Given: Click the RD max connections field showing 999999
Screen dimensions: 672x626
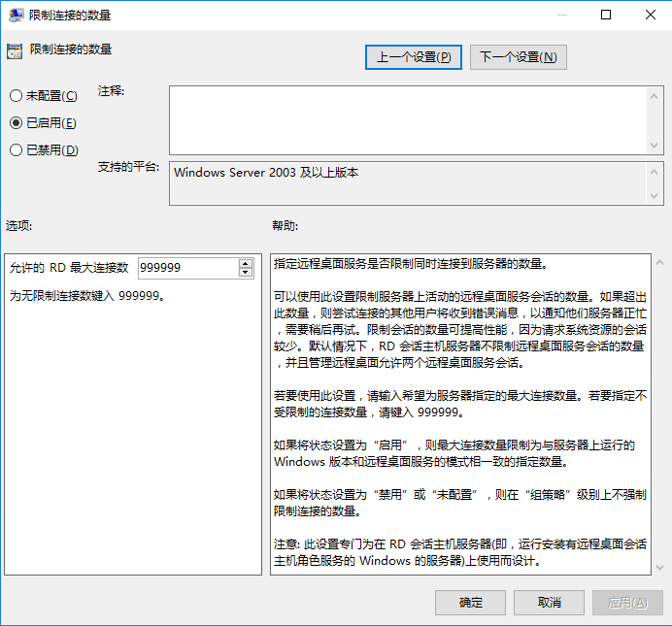Looking at the screenshot, I should (x=188, y=268).
